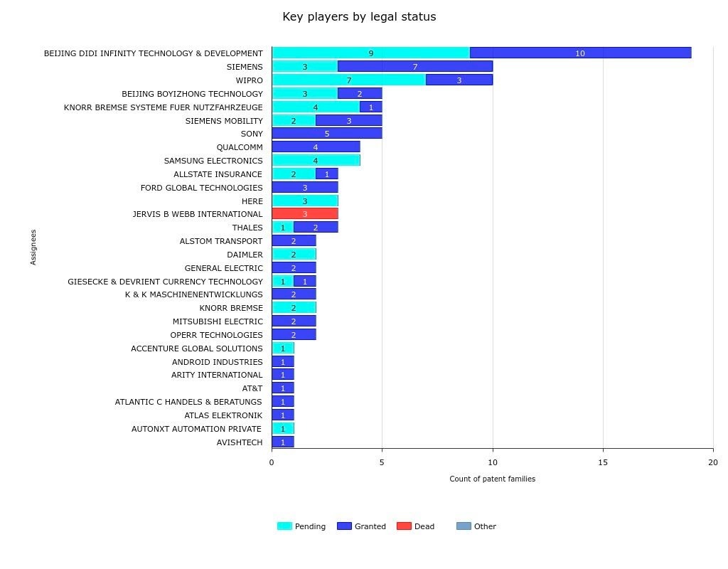Click the 'FORD GLOBAL TECHNOLOGIES' assignee label

[201, 188]
